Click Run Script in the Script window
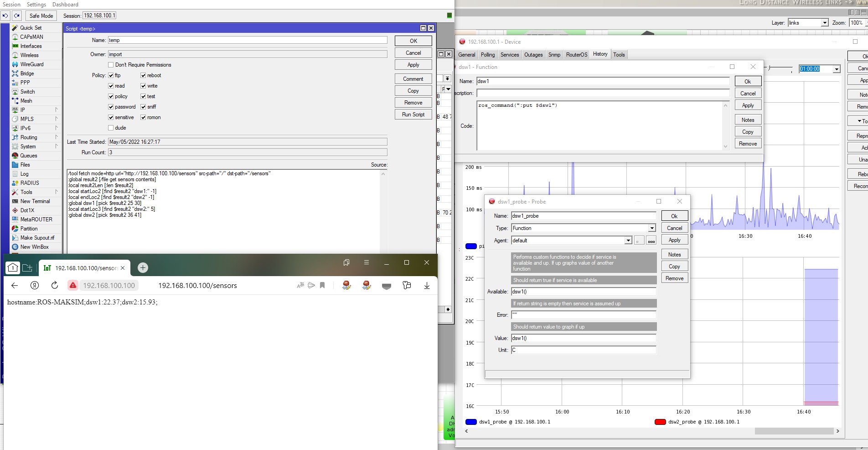 click(413, 115)
